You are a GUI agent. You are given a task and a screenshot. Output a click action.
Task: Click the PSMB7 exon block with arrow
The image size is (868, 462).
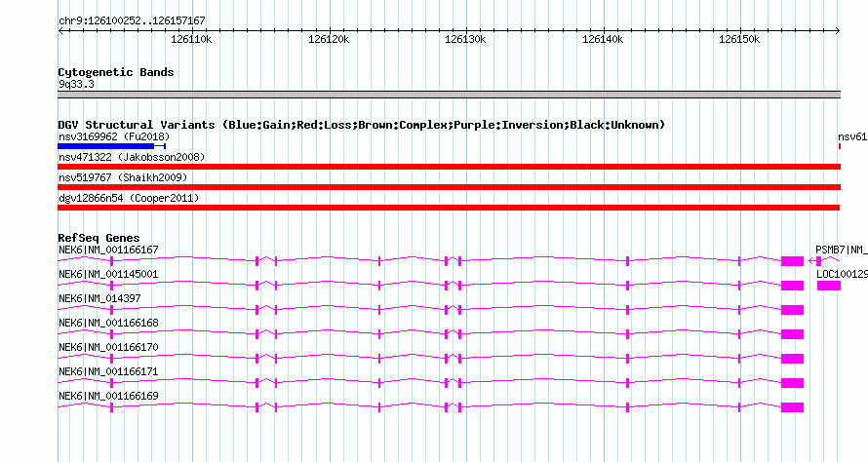click(x=818, y=261)
